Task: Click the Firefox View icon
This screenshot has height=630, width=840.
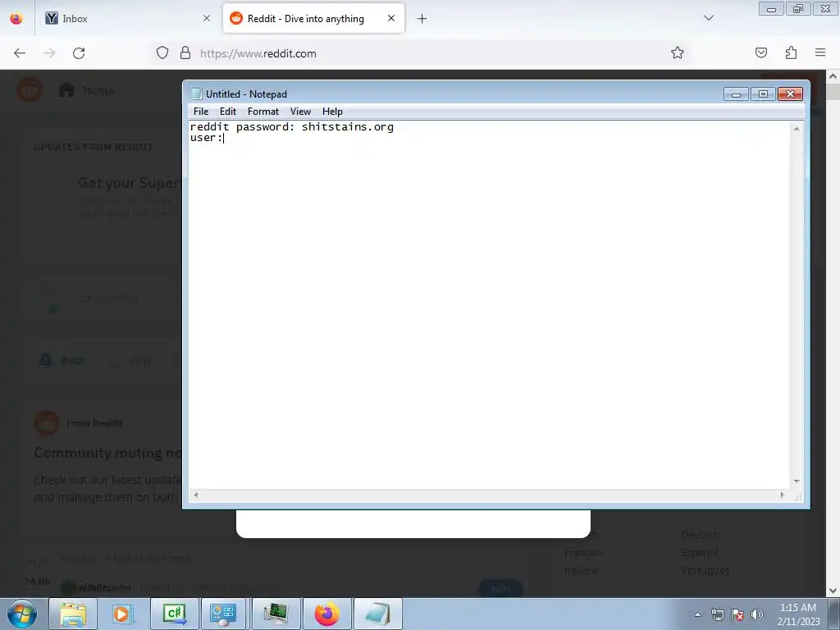Action: 16,19
